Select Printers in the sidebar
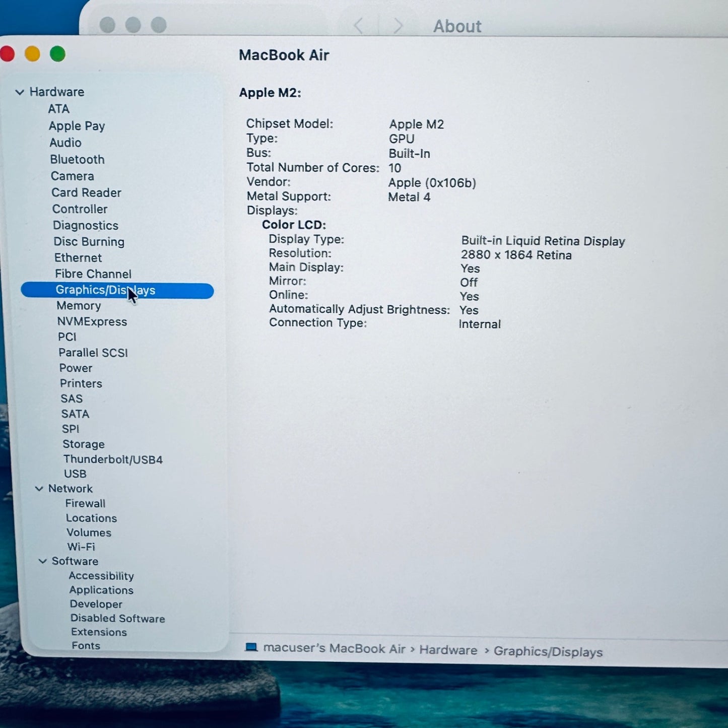This screenshot has height=728, width=728. tap(81, 384)
